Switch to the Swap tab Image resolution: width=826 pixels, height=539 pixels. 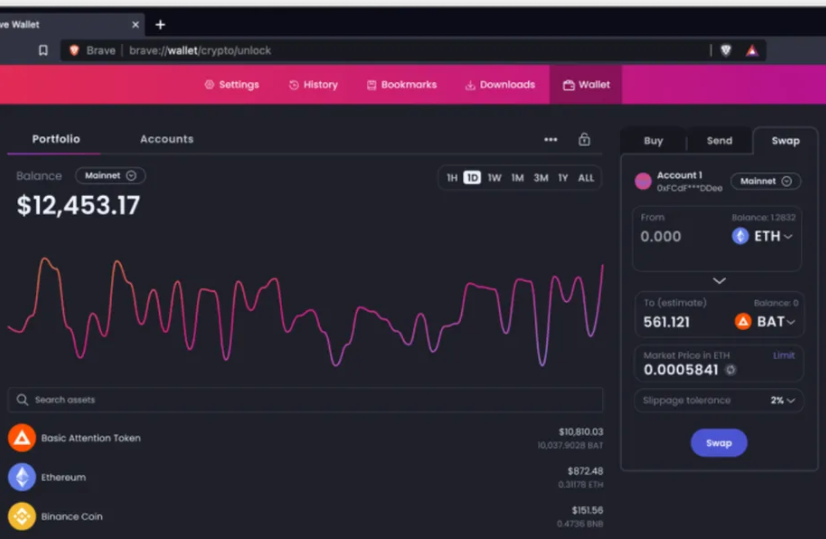point(785,141)
